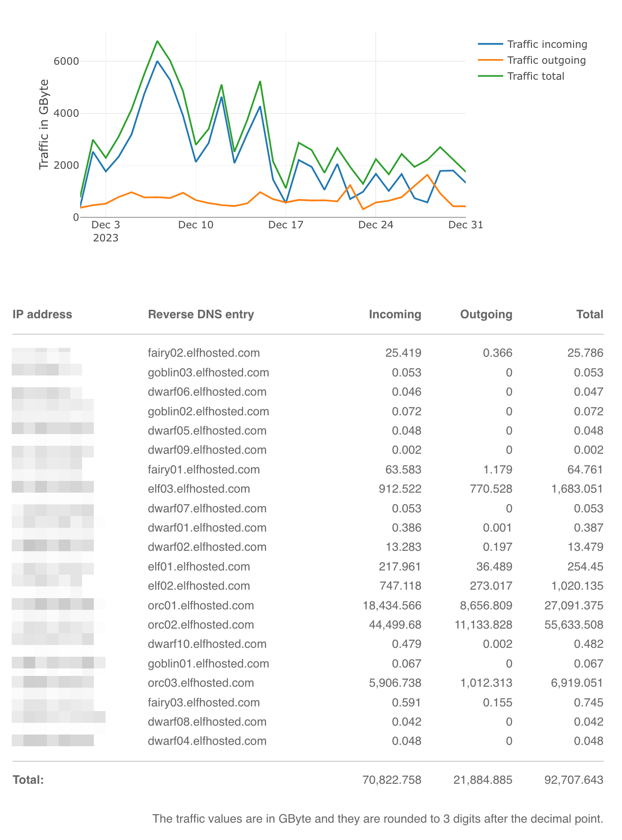Click the Traffic in GByte axis title
The image size is (622, 840).
pyautogui.click(x=44, y=125)
